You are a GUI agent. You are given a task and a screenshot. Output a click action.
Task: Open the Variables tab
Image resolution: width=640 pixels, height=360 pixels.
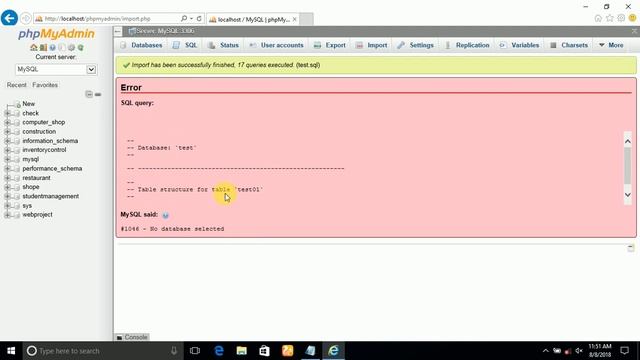519,45
